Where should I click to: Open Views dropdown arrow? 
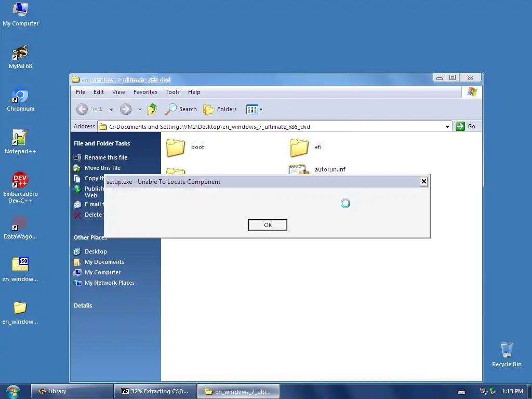(x=261, y=110)
